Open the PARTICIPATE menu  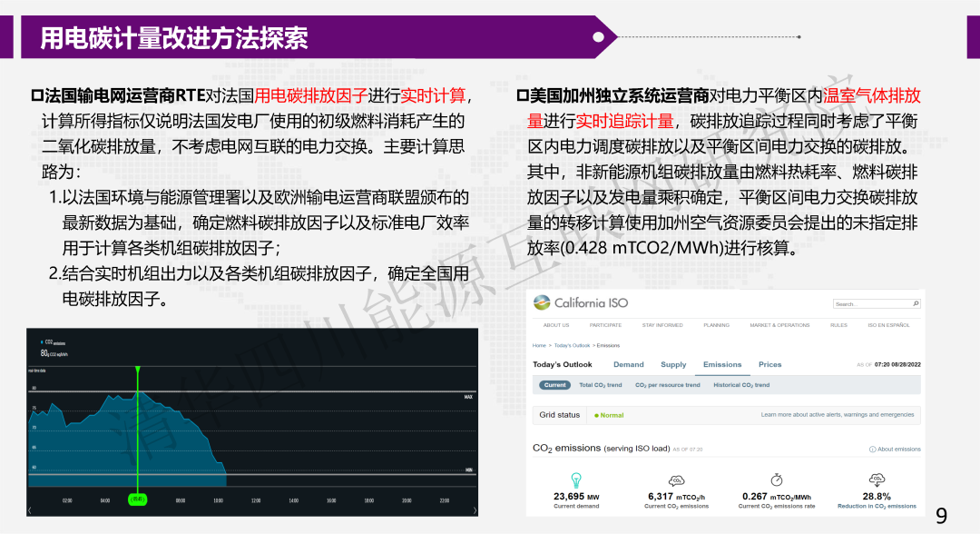tap(605, 325)
